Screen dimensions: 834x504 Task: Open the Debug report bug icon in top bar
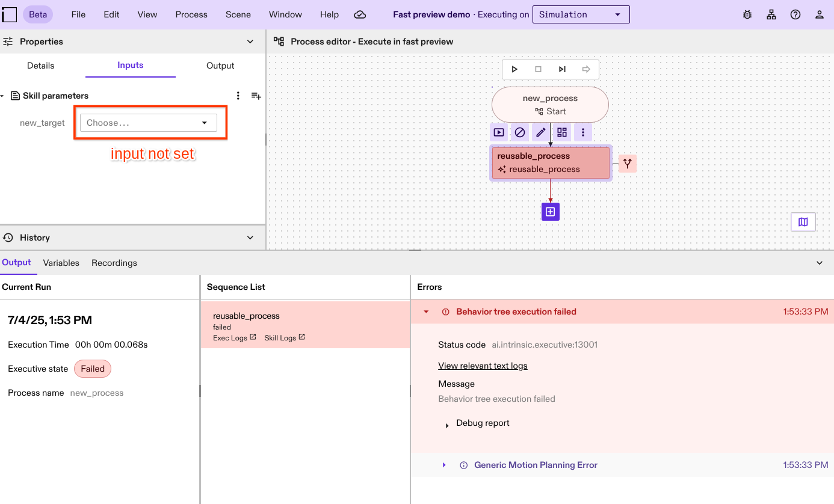747,14
